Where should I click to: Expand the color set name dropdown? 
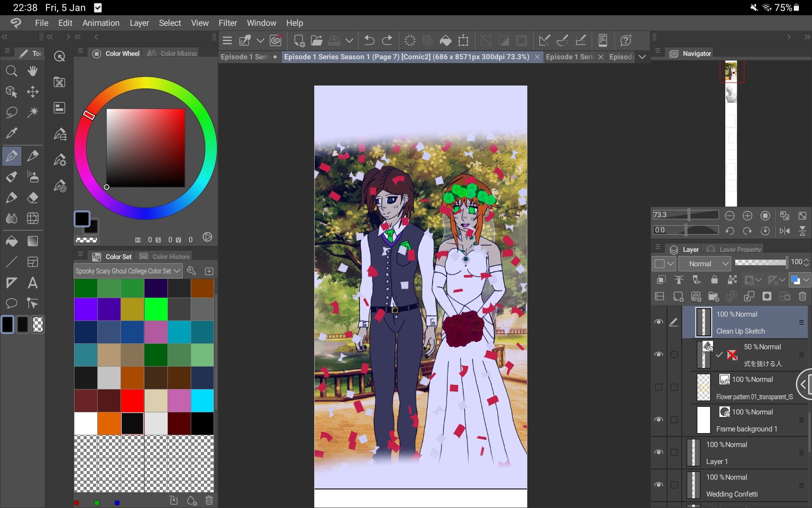point(177,271)
